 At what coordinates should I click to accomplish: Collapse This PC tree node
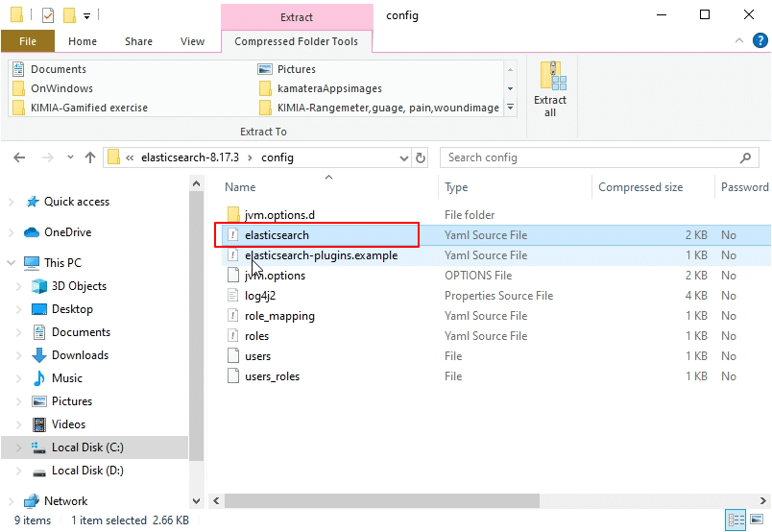point(11,263)
